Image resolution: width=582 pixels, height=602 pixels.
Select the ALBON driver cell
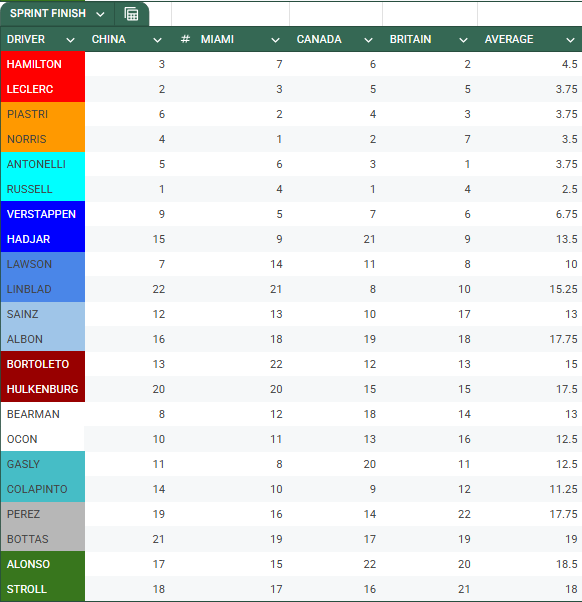tap(43, 339)
